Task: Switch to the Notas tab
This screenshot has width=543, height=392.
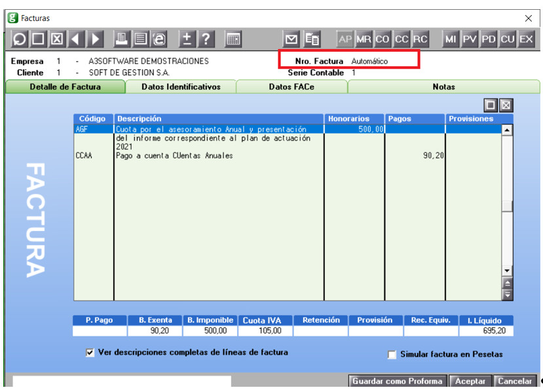Action: (443, 87)
